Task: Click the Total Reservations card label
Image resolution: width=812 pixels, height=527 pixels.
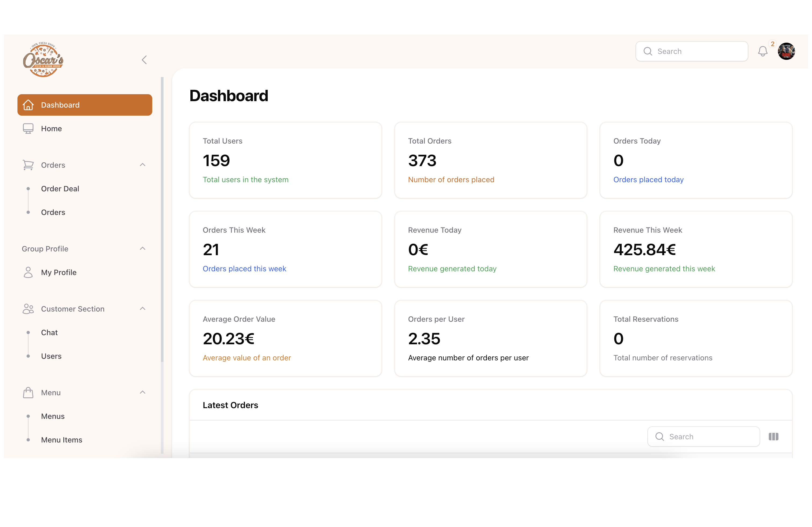Action: click(x=646, y=319)
